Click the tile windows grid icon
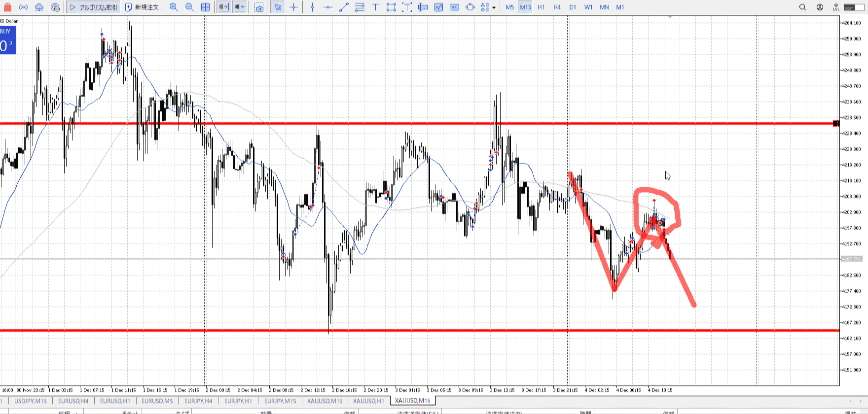 point(205,7)
